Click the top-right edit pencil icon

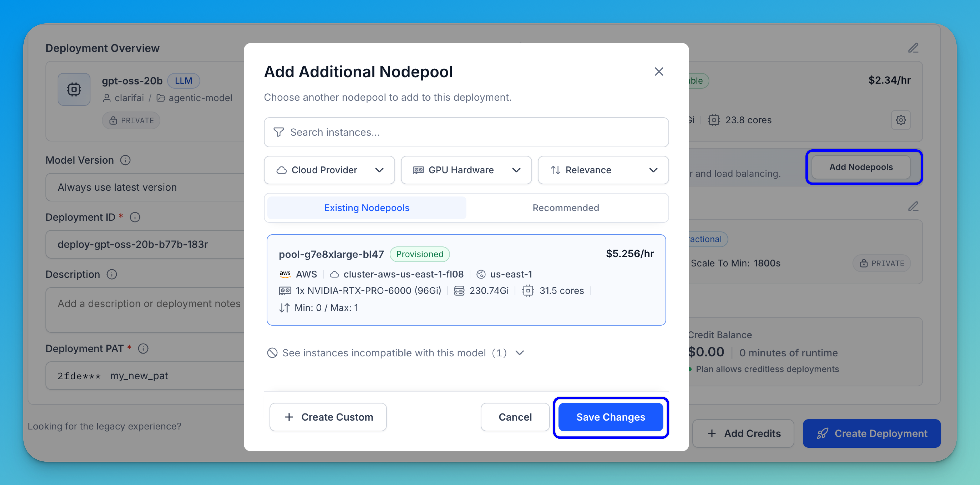click(x=913, y=48)
